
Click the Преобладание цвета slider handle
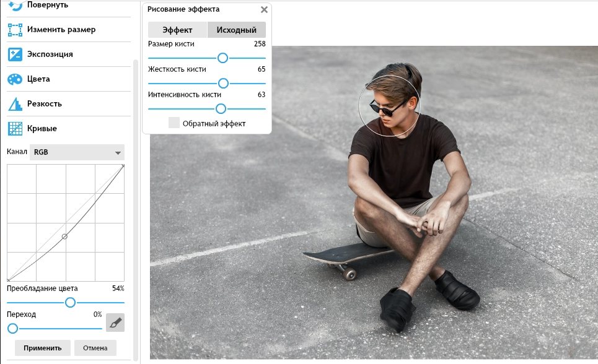71,302
